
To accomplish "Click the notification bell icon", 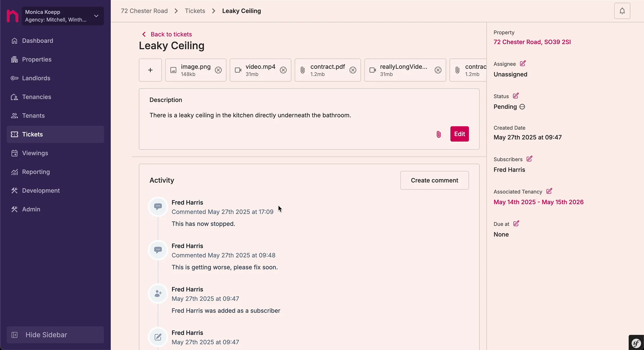I will tap(622, 11).
